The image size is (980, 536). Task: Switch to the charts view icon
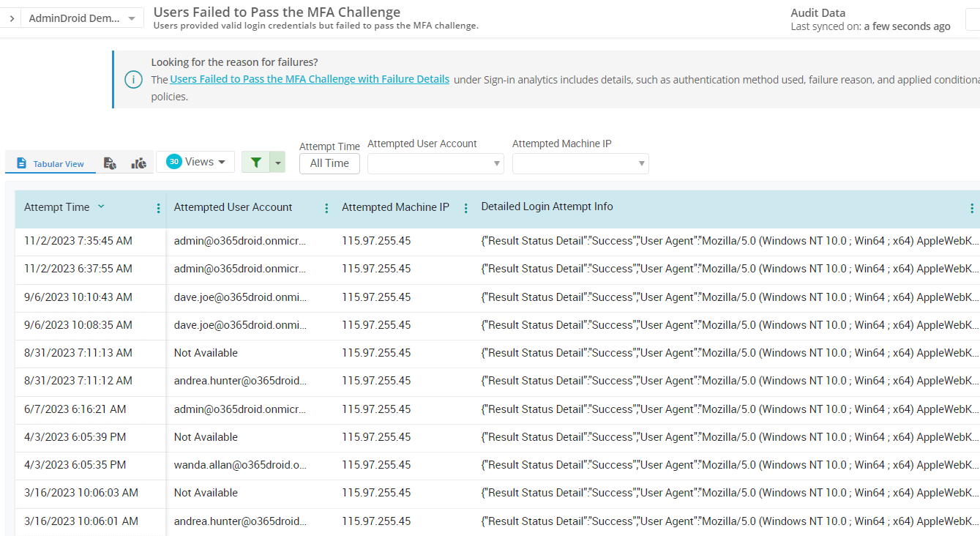click(138, 163)
